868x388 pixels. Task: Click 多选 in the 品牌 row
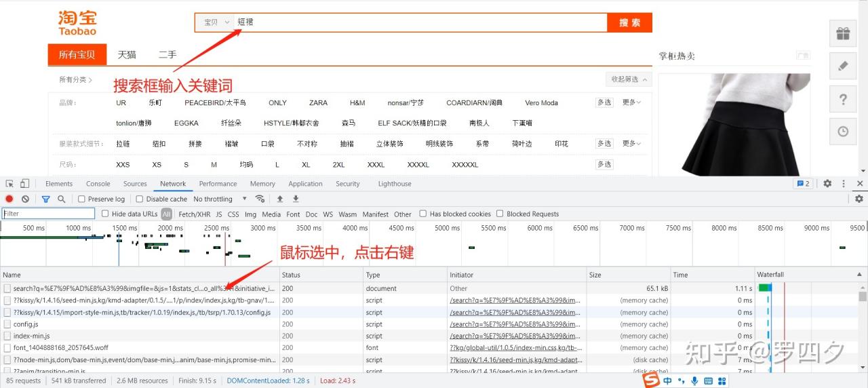604,102
